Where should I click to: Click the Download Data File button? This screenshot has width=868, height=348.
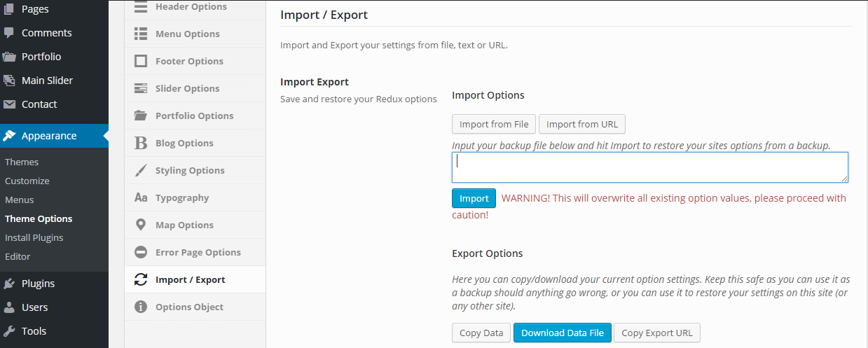[563, 333]
